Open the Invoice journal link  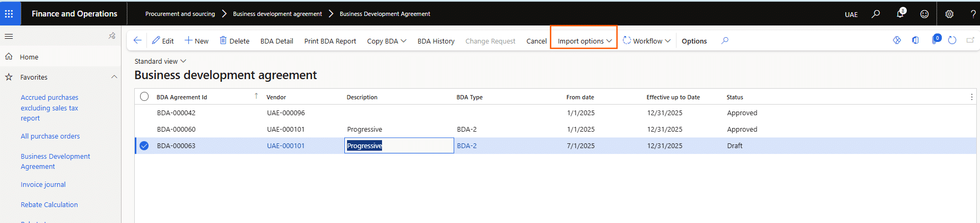(x=43, y=185)
